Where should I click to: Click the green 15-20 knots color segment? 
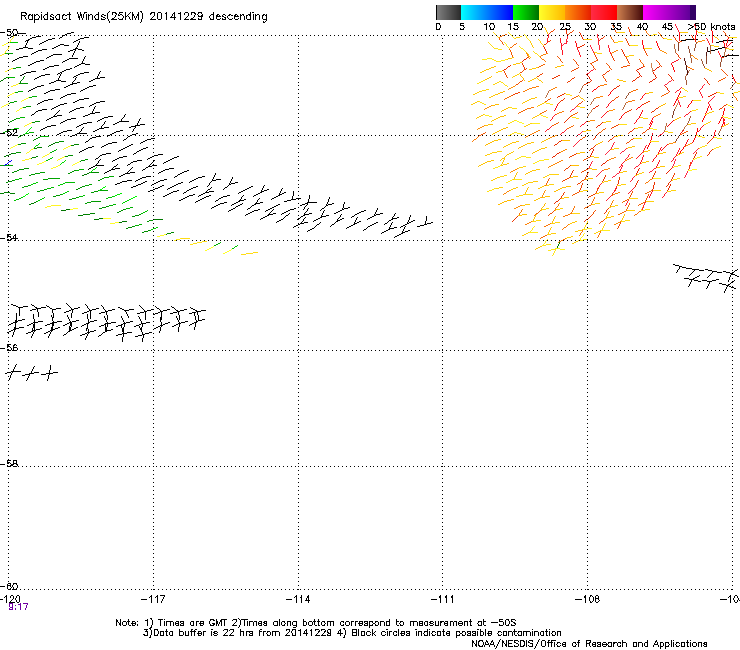coord(526,12)
